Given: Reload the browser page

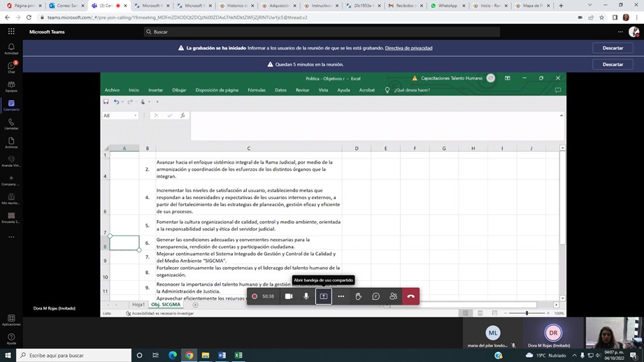Looking at the screenshot, I should click(x=29, y=17).
